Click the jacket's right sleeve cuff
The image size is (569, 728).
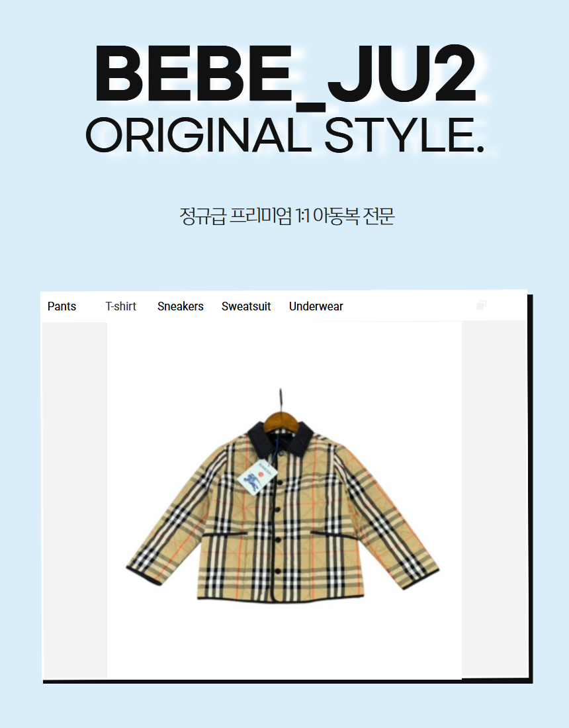tap(421, 578)
